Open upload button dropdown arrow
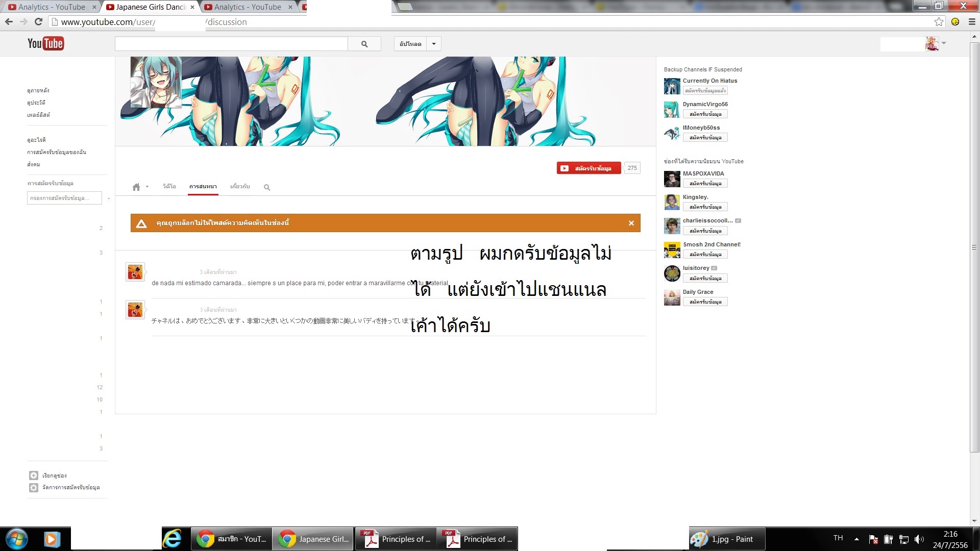The image size is (980, 551). click(x=434, y=44)
